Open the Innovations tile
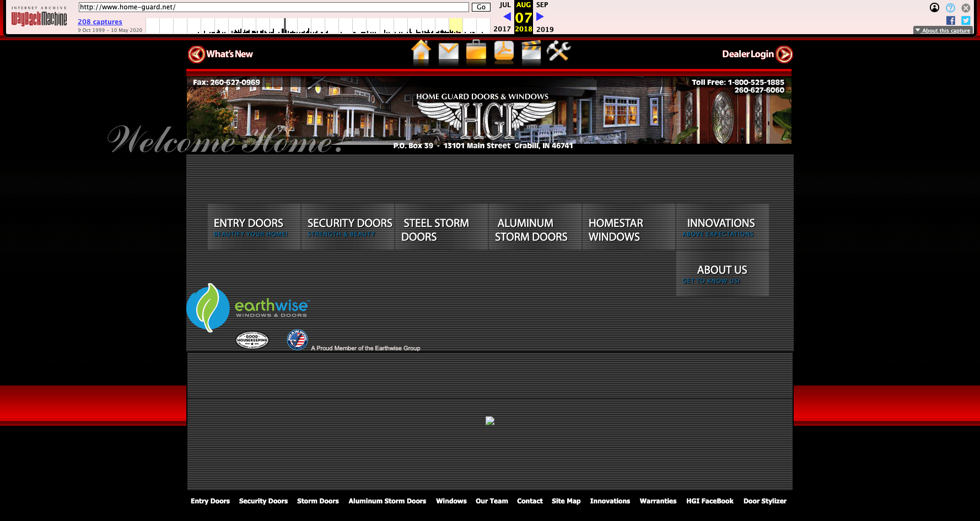The height and width of the screenshot is (521, 980). (723, 226)
